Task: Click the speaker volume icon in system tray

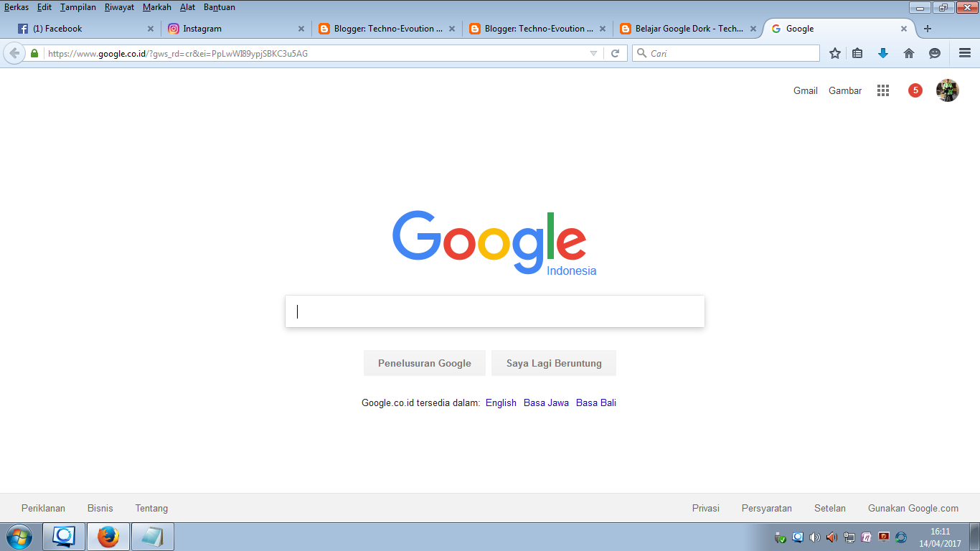Action: pos(814,537)
